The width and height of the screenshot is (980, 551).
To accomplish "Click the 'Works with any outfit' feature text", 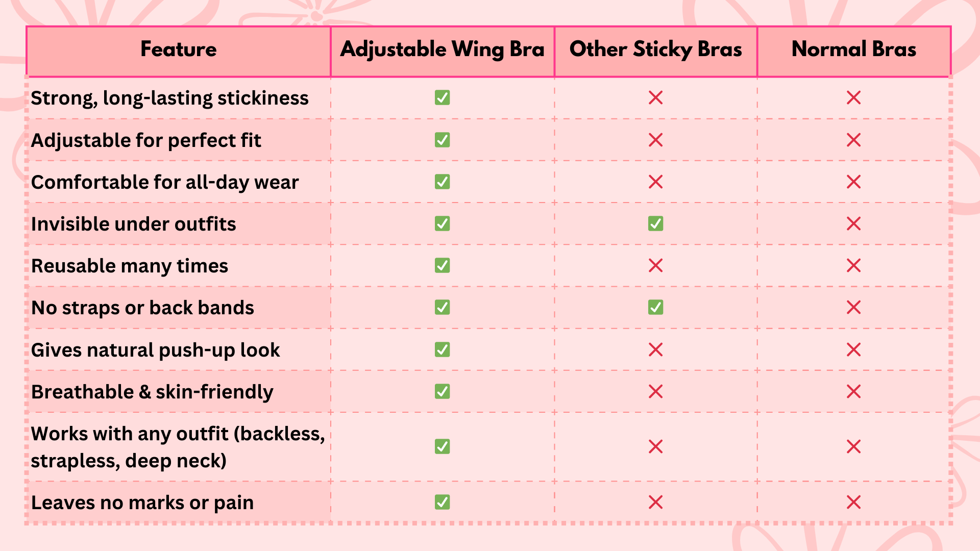I will tap(178, 447).
